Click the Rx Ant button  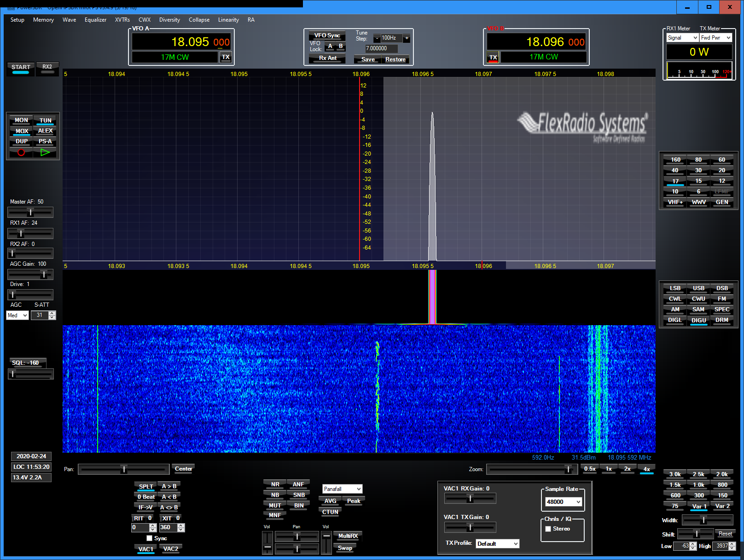(x=328, y=58)
